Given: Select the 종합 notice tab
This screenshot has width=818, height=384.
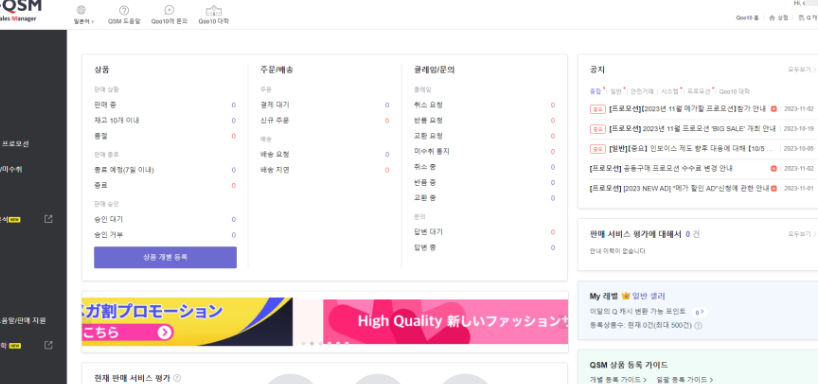Looking at the screenshot, I should [596, 91].
